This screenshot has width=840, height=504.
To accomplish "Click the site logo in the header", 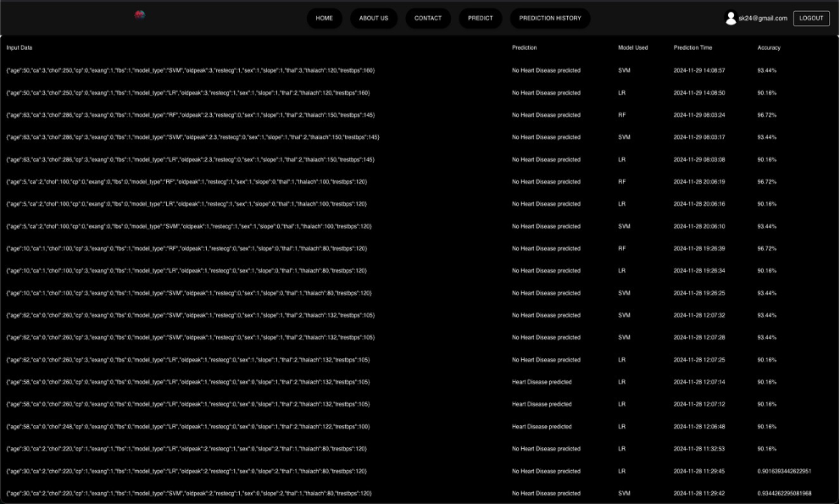I will 140,15.
